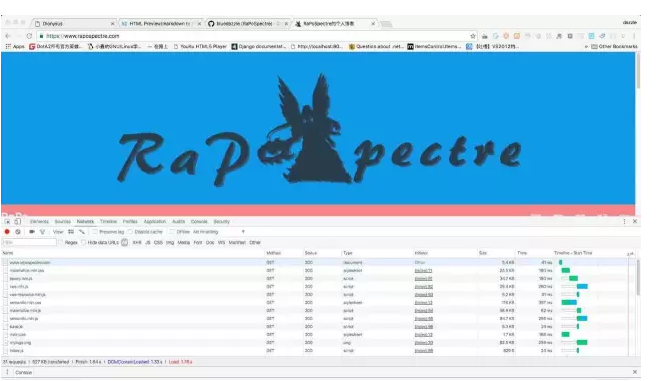Toggle device toolbar icon in DevTools

(x=17, y=222)
